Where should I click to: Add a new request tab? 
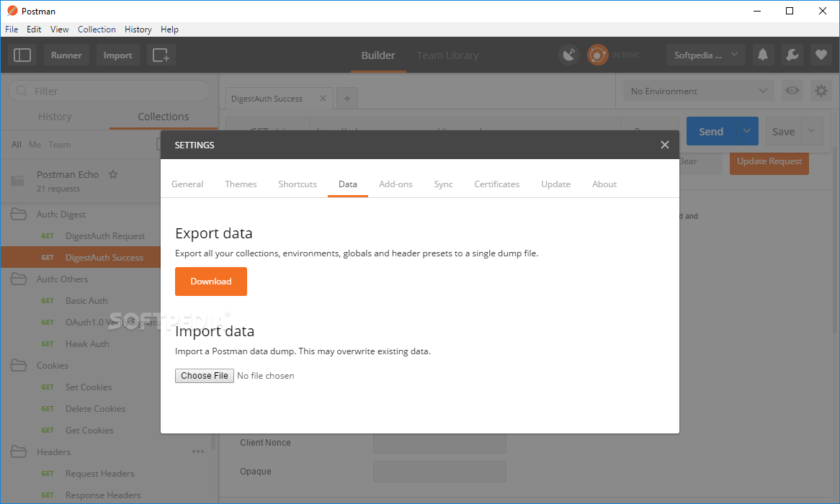click(347, 99)
